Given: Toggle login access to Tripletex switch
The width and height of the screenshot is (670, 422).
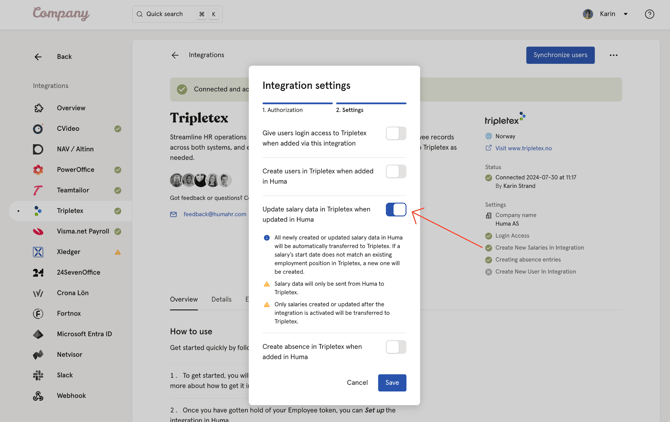Looking at the screenshot, I should [x=396, y=133].
